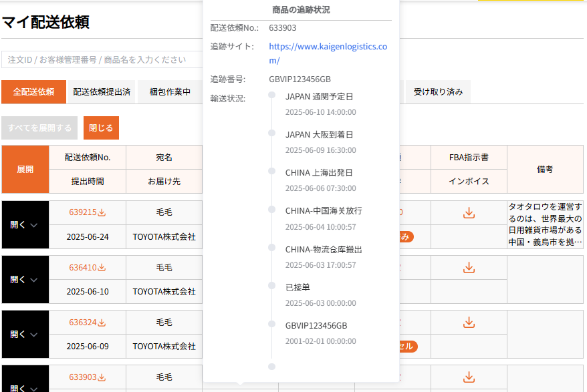Click the 已接単 tracking entry
The image size is (587, 392).
pos(298,288)
